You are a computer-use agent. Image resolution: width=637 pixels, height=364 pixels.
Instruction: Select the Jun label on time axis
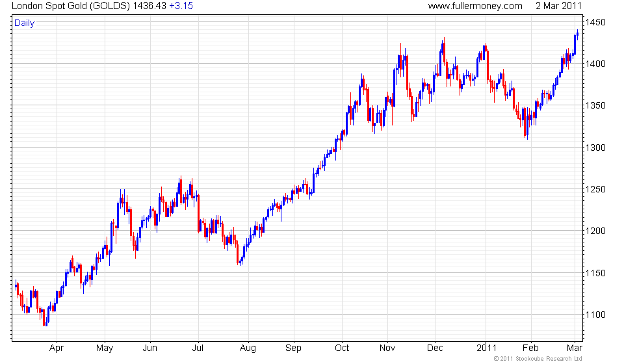(x=150, y=348)
